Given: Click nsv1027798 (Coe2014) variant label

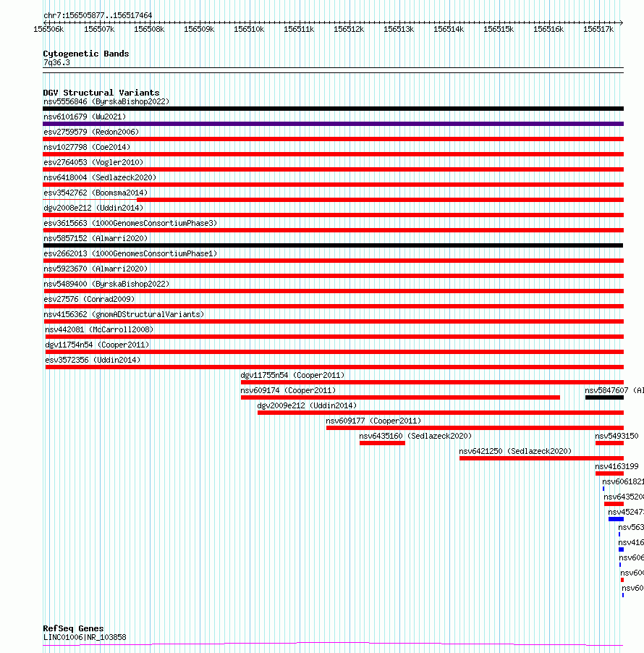Looking at the screenshot, I should (x=87, y=147).
